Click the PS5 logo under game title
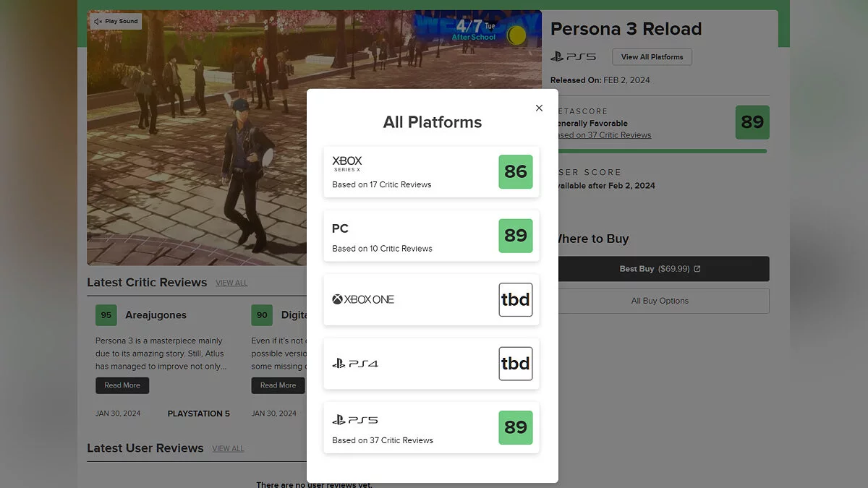Image resolution: width=868 pixels, height=488 pixels. point(573,56)
